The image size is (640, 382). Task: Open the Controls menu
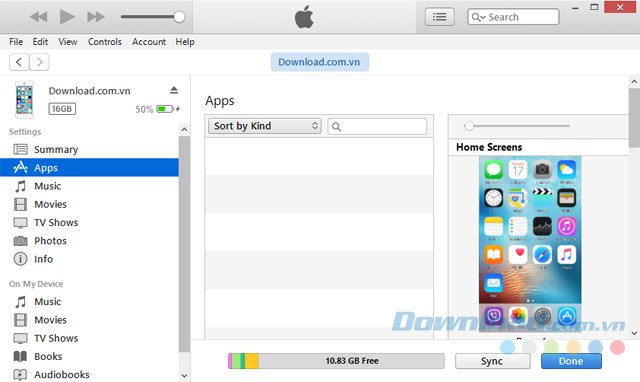pyautogui.click(x=104, y=42)
